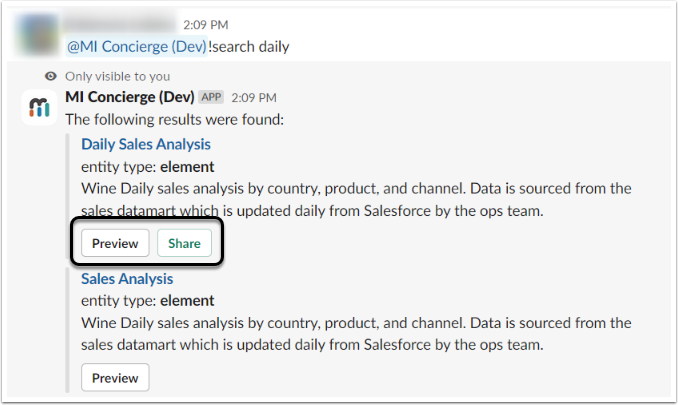Click the MI Concierge app avatar icon

pyautogui.click(x=37, y=108)
